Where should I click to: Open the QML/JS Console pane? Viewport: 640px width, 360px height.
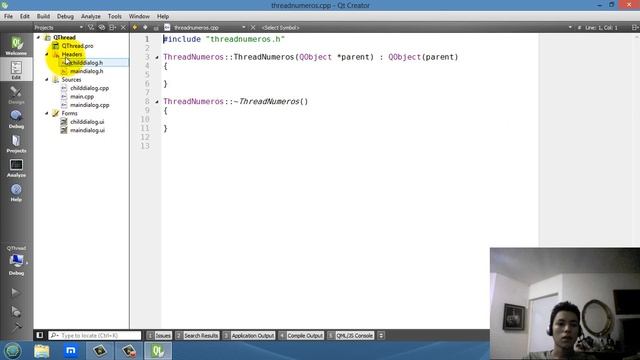[351, 336]
